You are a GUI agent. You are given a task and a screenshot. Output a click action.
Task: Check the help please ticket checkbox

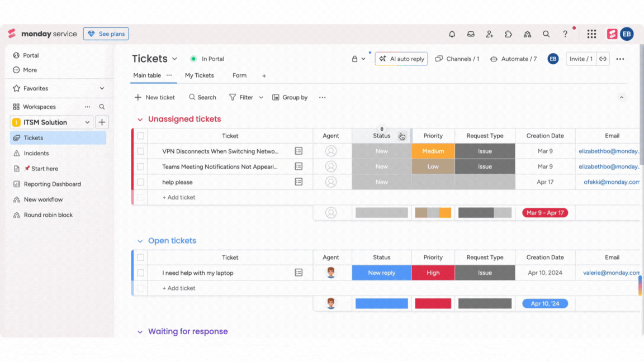coord(140,182)
